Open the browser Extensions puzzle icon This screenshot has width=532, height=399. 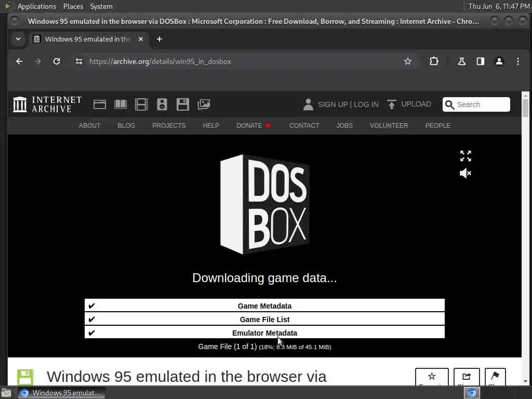[434, 61]
